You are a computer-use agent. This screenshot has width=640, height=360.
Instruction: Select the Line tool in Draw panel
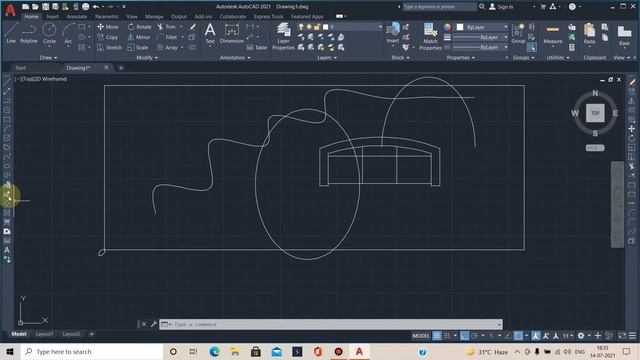[11, 33]
